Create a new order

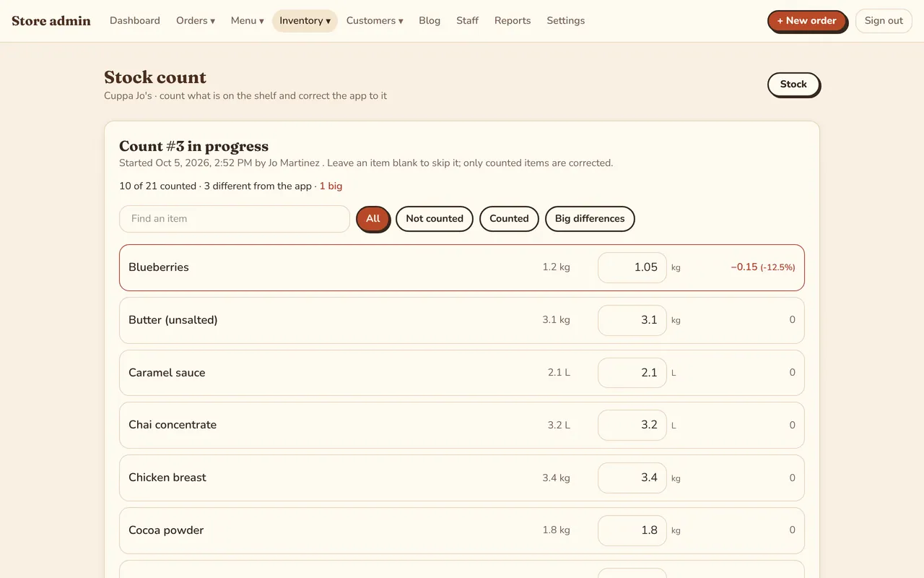coord(807,21)
